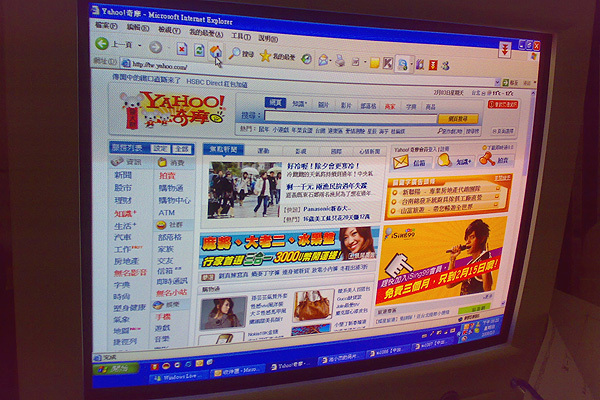Open the 即時通訊 sidebar link
The width and height of the screenshot is (600, 400).
point(172,281)
